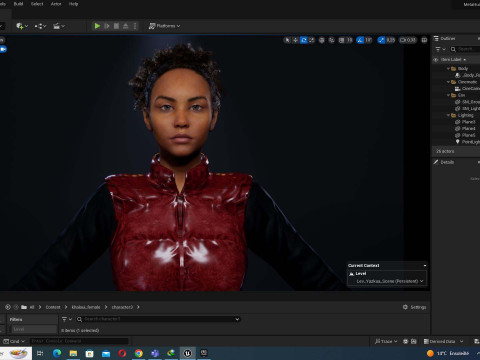
Task: Open Microsoft Edge from taskbar
Action: (x=57, y=353)
